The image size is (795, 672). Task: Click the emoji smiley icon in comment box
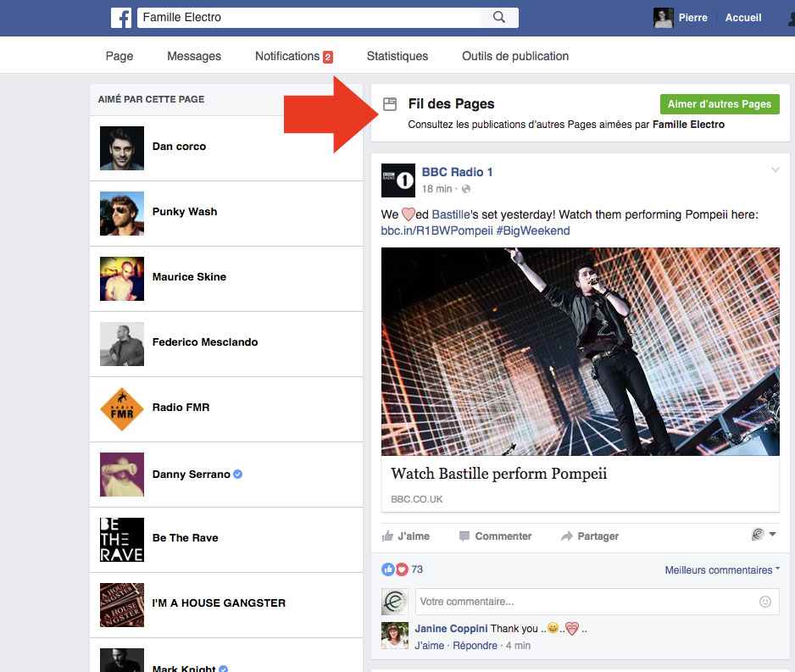click(x=765, y=602)
